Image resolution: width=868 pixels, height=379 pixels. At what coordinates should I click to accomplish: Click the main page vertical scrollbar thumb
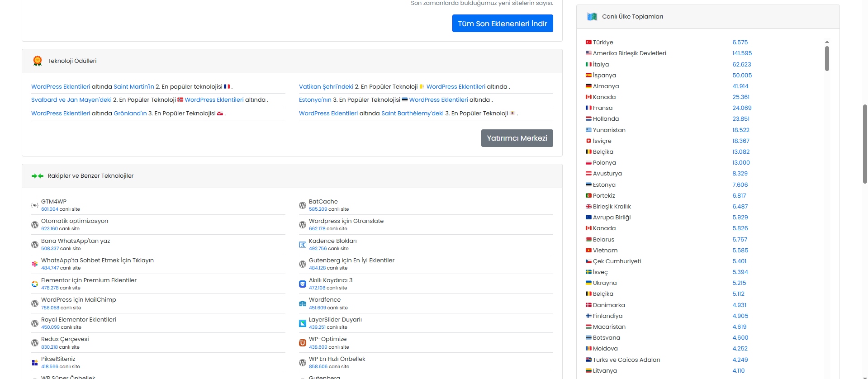click(865, 144)
